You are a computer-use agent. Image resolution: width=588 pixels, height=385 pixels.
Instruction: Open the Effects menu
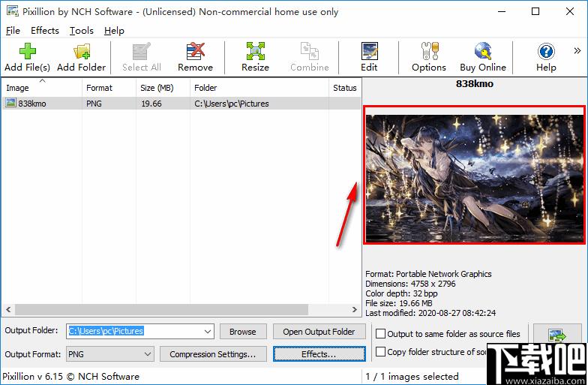coord(45,30)
